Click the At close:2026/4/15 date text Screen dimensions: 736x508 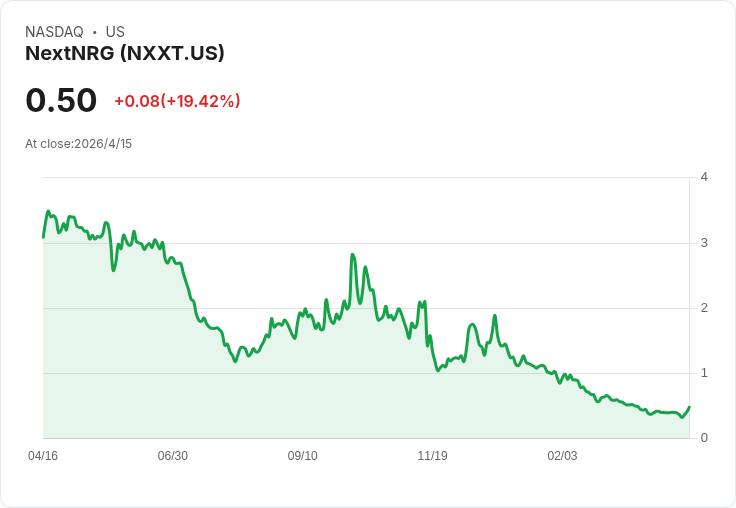pos(78,144)
